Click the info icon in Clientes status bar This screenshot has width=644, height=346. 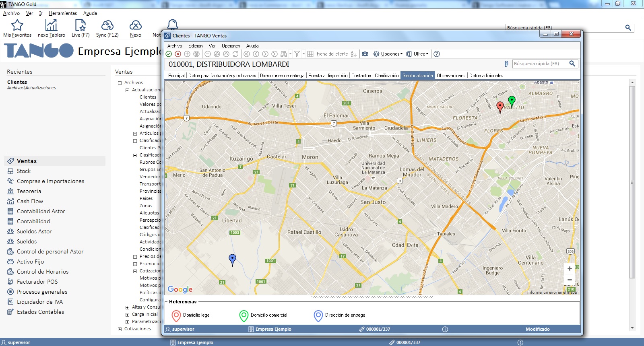(445, 329)
